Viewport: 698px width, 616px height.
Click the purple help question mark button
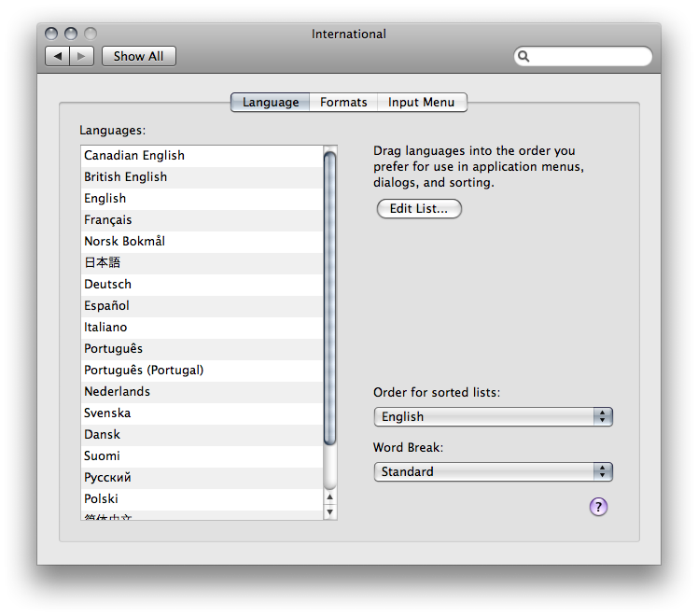(x=598, y=507)
